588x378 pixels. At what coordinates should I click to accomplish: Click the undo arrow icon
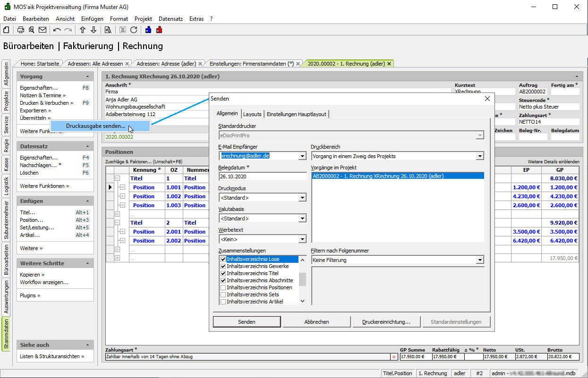pyautogui.click(x=57, y=30)
